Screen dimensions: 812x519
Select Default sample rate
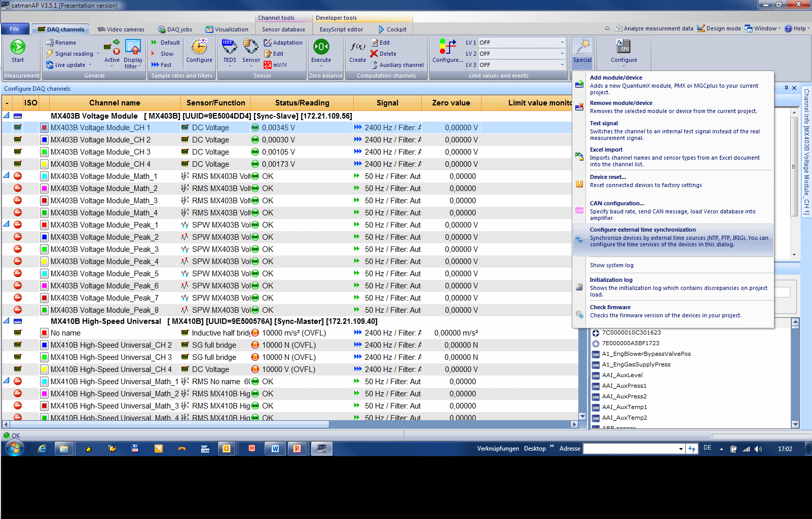165,43
